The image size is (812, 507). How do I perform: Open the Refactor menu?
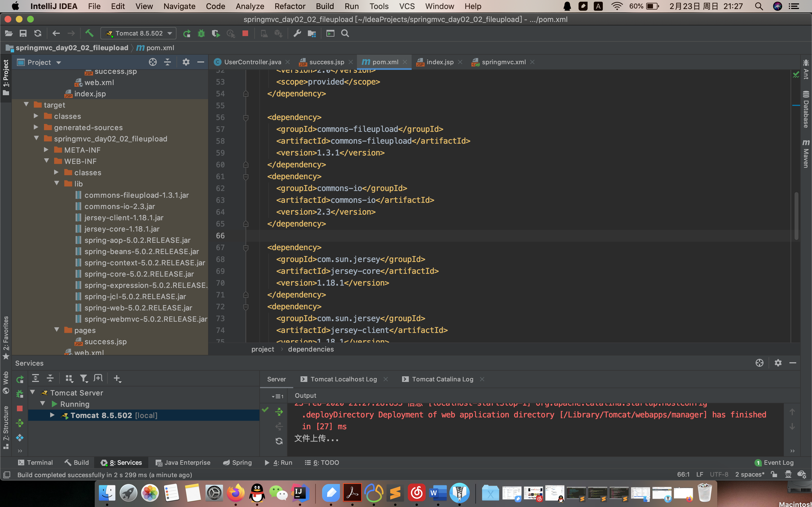point(290,6)
